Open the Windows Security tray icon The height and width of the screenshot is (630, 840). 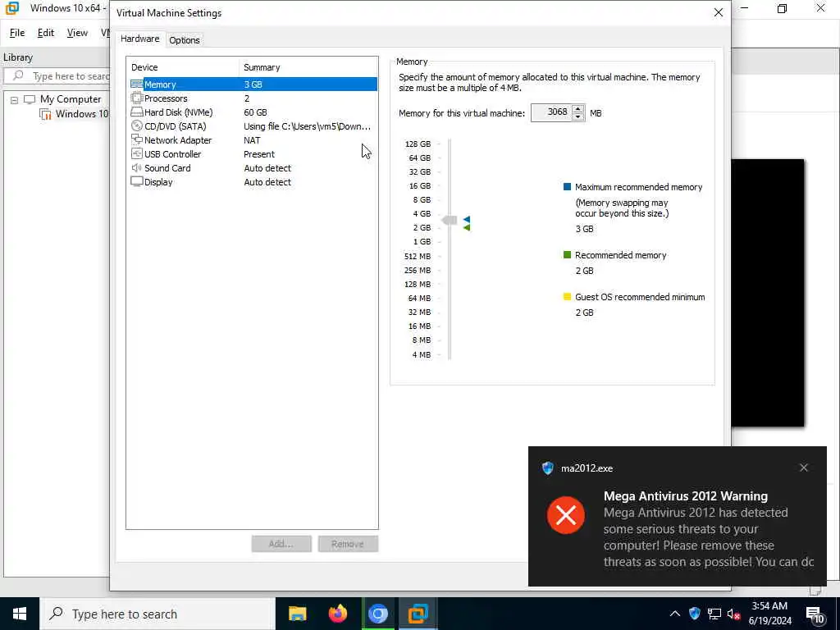click(x=695, y=614)
